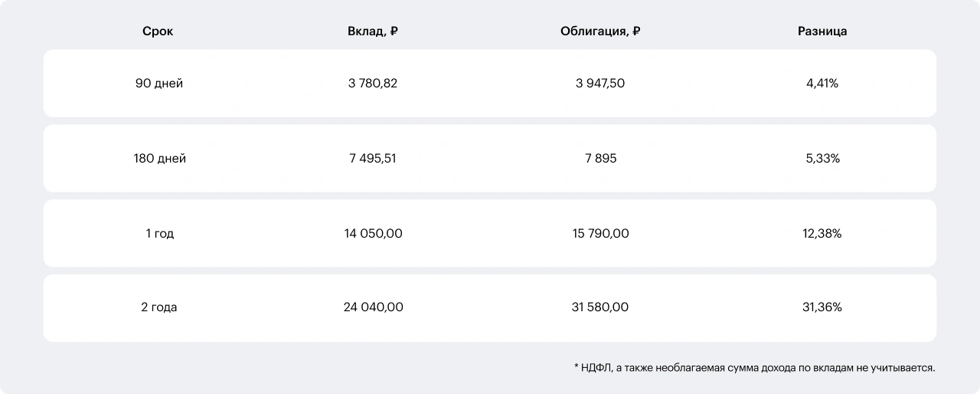Click the Облигация, ₽ column header
The image size is (980, 394).
click(x=600, y=31)
